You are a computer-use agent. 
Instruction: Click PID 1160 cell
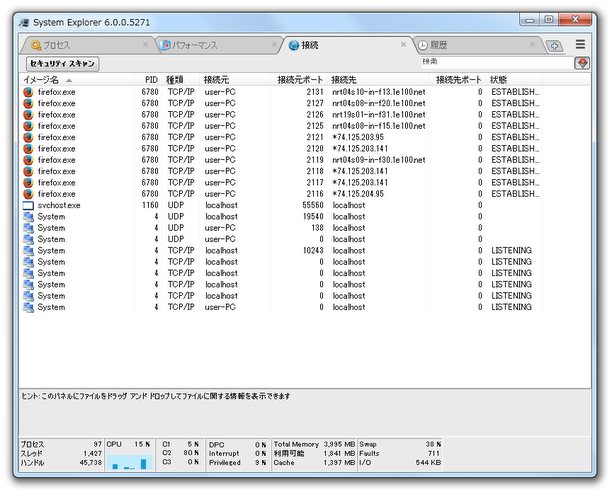pyautogui.click(x=150, y=205)
